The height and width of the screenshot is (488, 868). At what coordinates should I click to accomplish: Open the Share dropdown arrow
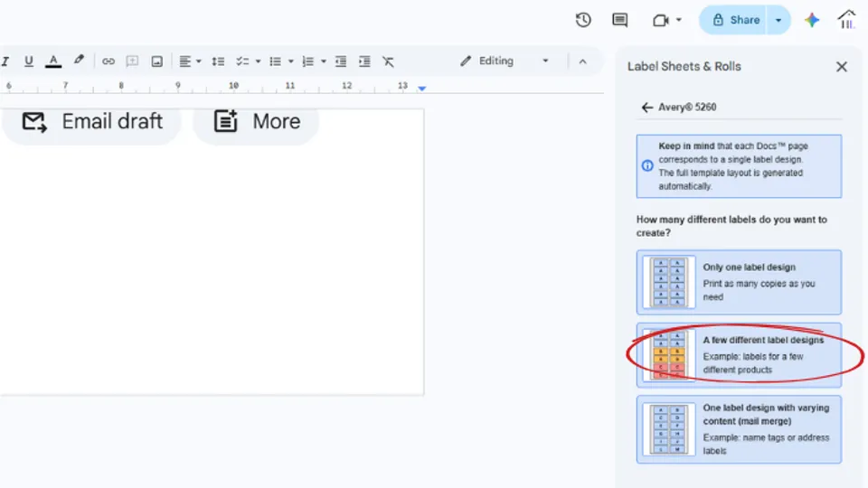[778, 21]
